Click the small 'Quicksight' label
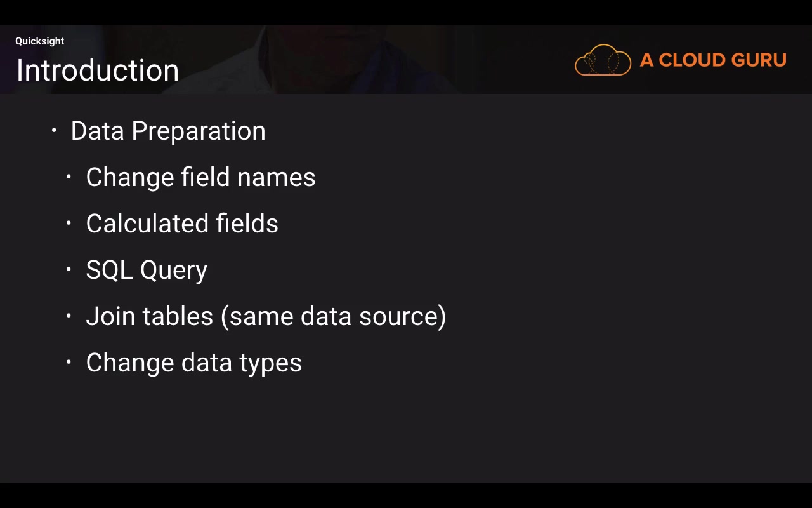Viewport: 812px width, 508px height. click(40, 41)
